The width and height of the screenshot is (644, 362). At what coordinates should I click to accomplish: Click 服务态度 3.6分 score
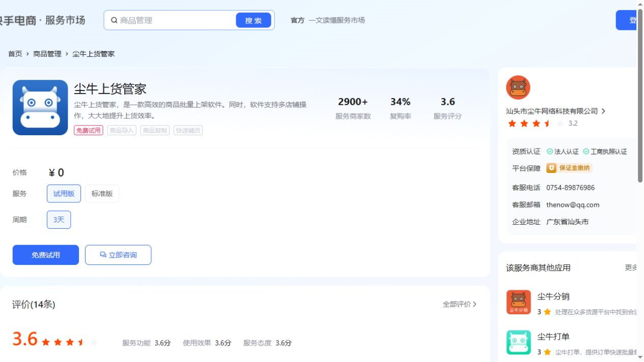click(267, 343)
